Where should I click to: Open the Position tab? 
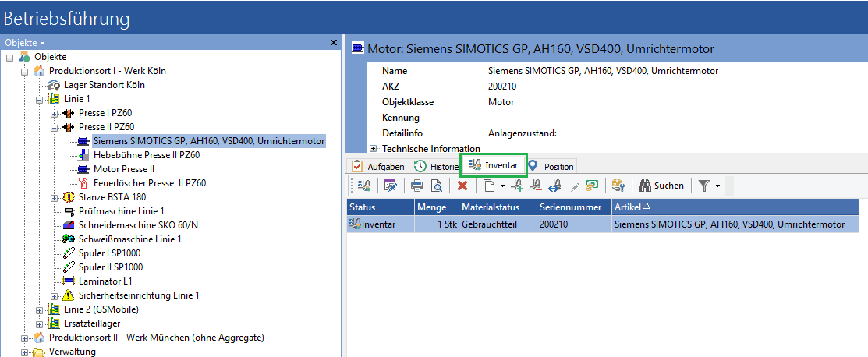pyautogui.click(x=551, y=166)
